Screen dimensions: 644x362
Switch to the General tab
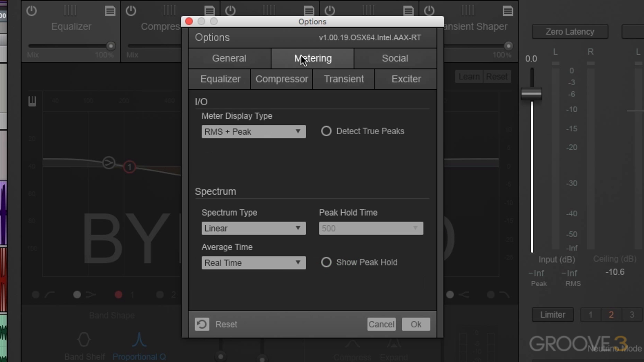click(x=229, y=58)
